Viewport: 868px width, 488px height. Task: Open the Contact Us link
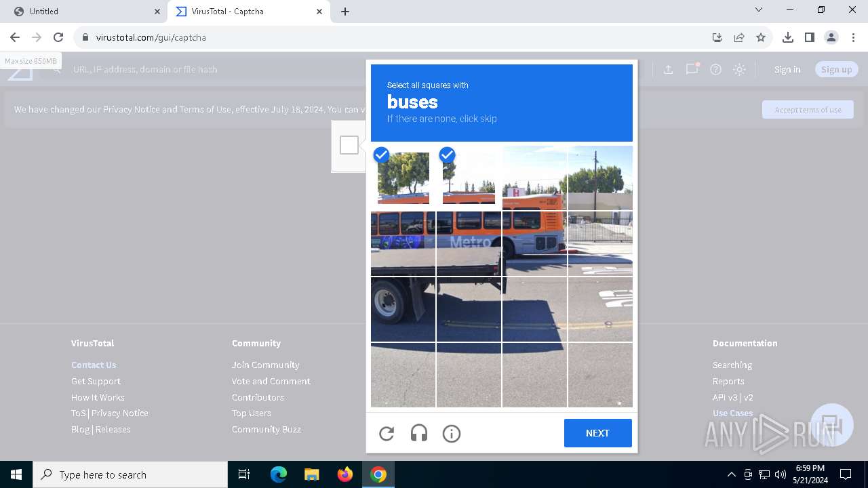tap(94, 365)
